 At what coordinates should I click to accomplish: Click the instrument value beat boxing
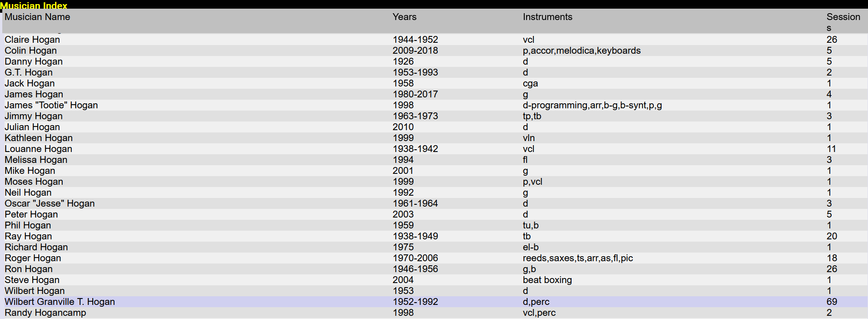point(547,280)
